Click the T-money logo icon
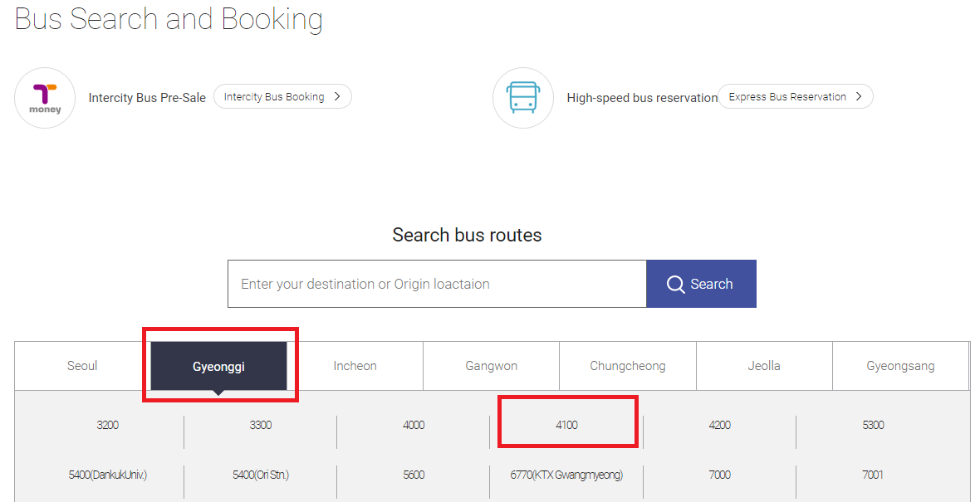Screen dimensions: 980x502 click(45, 98)
